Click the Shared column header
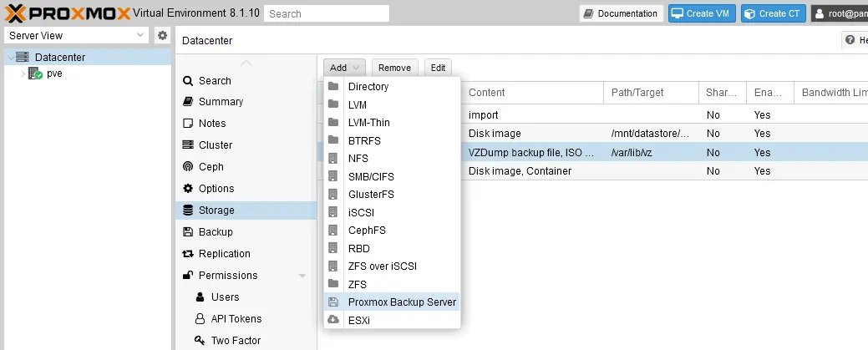Image resolution: width=868 pixels, height=350 pixels. (x=723, y=93)
